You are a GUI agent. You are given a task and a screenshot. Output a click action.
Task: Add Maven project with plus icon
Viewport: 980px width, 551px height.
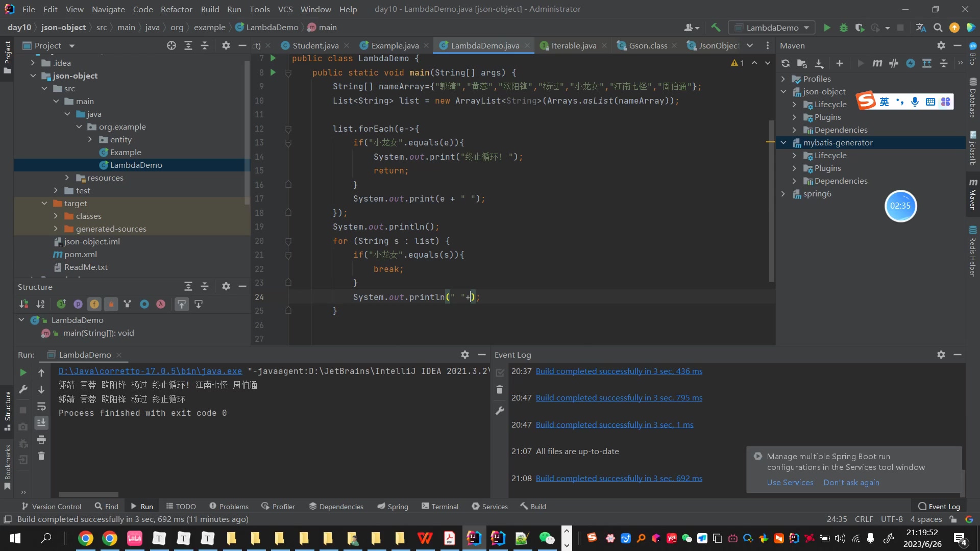839,63
